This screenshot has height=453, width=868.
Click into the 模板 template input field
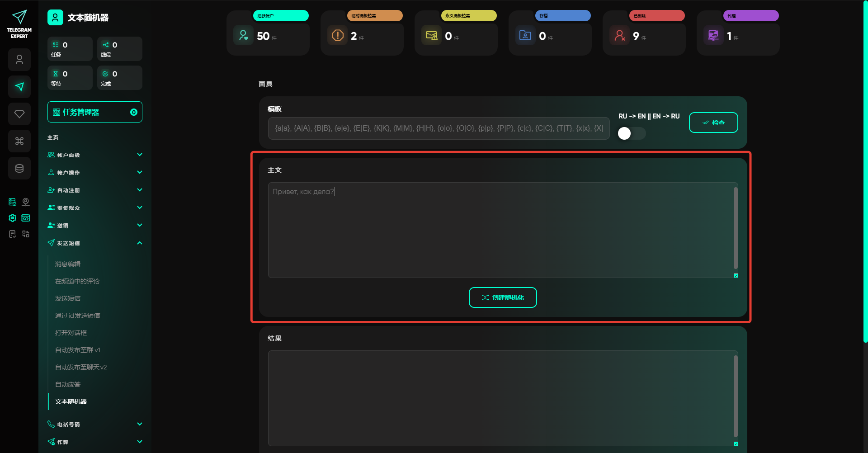click(439, 128)
